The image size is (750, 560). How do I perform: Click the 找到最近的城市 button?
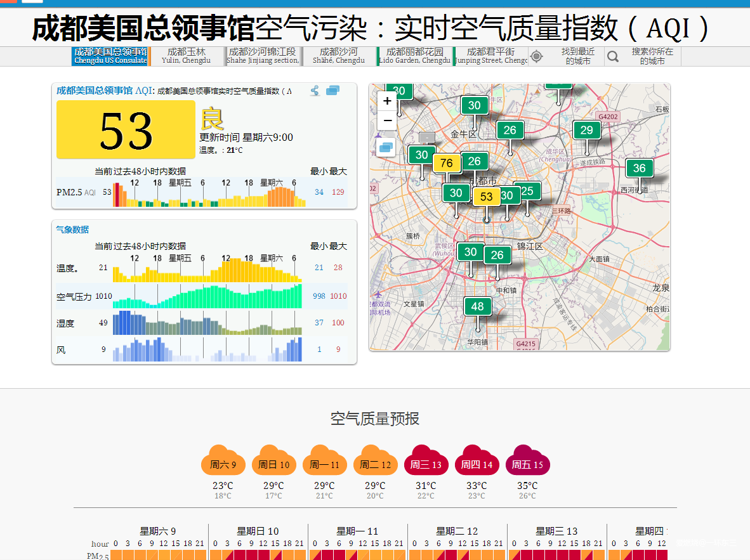click(x=578, y=56)
